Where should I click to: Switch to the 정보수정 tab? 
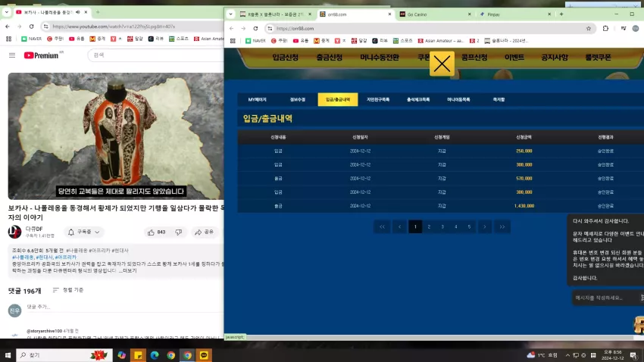[297, 100]
